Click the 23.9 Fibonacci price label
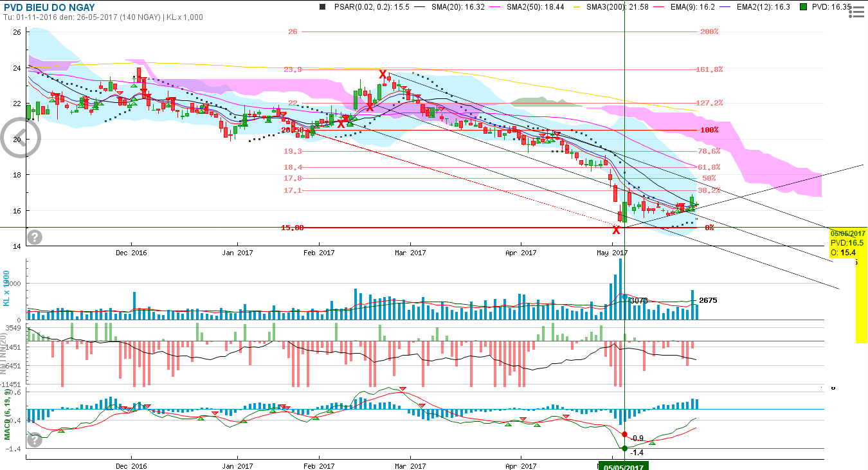This screenshot has width=868, height=470. 293,69
